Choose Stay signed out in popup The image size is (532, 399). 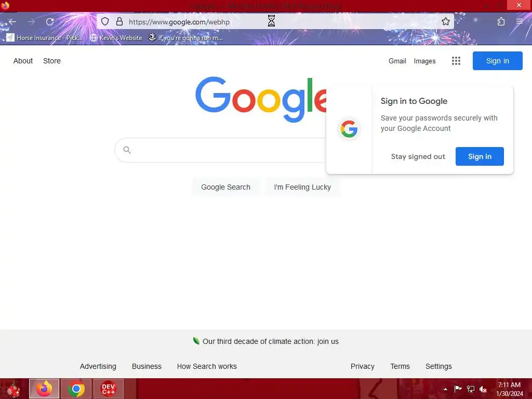pos(418,156)
